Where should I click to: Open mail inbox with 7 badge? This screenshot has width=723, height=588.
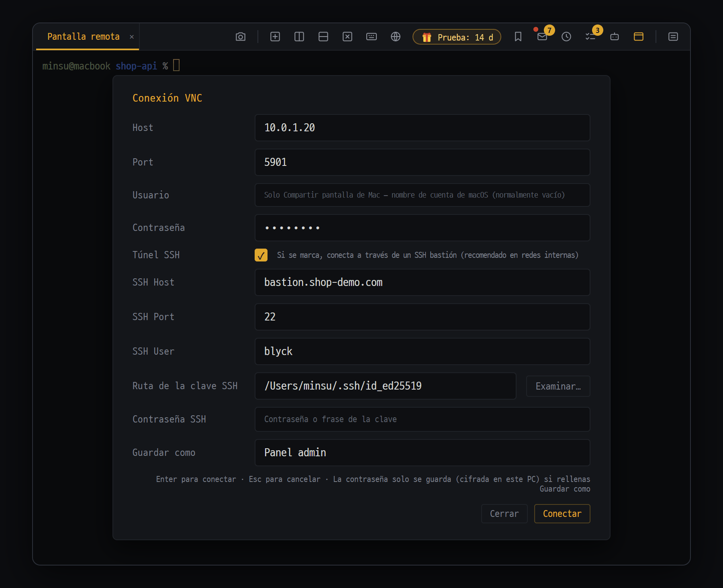(x=542, y=37)
